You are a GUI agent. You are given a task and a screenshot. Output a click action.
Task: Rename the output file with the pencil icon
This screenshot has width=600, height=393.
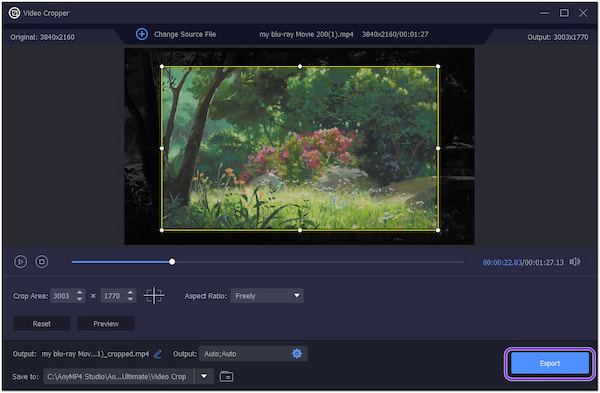coord(158,354)
